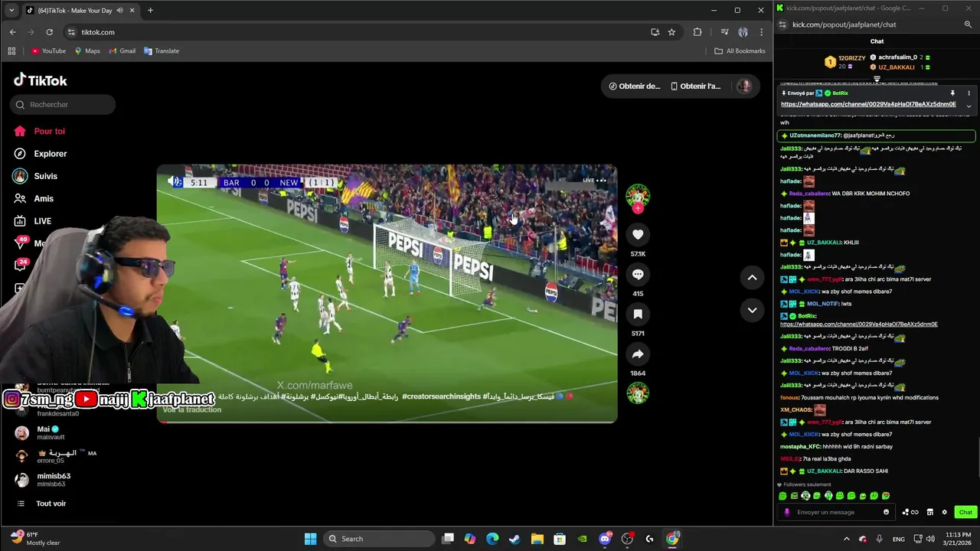This screenshot has height=551, width=980.
Task: Collapse the Kick chat leaderboard handle
Action: pyautogui.click(x=877, y=78)
